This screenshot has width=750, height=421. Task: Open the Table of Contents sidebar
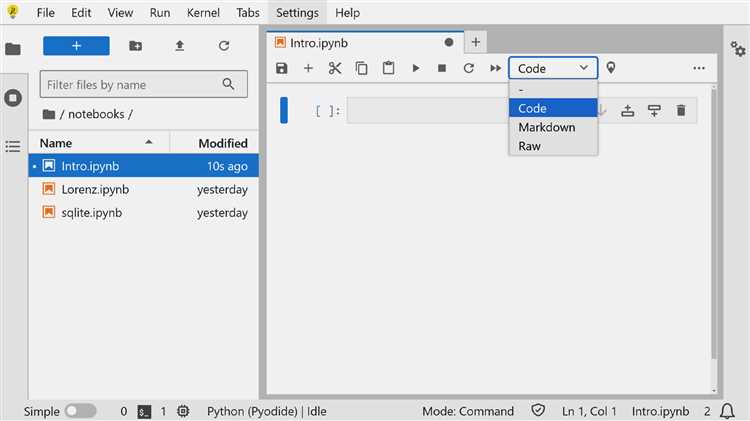pos(13,146)
